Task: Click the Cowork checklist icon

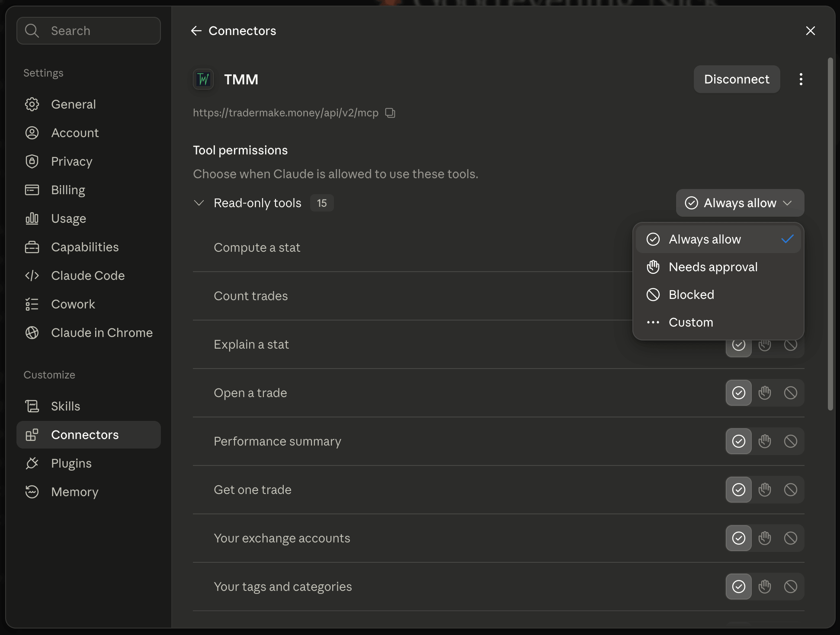Action: 32,304
